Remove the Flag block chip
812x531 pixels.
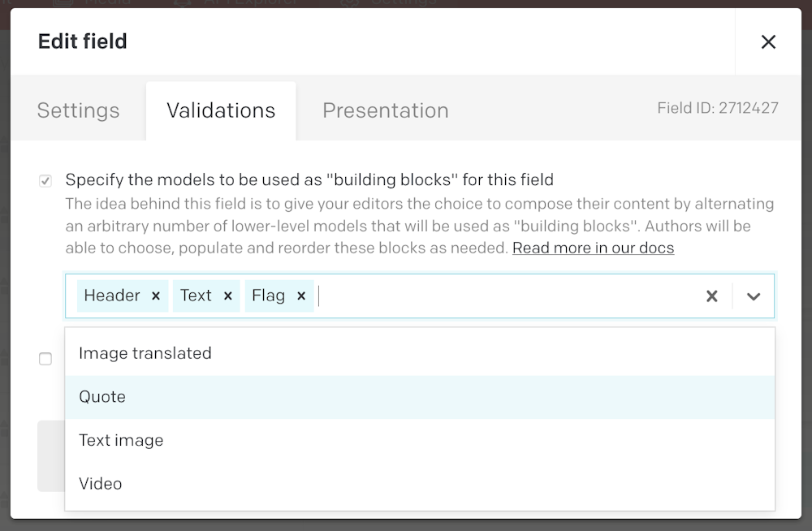300,296
